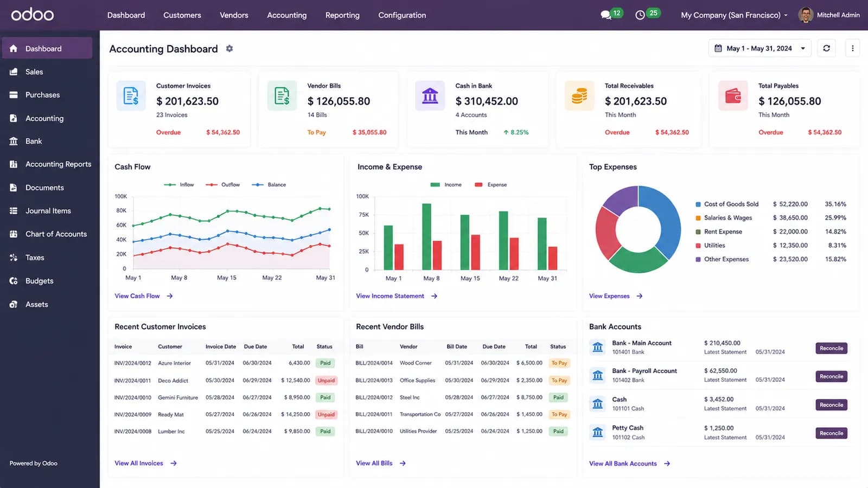The width and height of the screenshot is (868, 488).
Task: Click Cost of Goods Sold color swatch
Action: (x=698, y=204)
